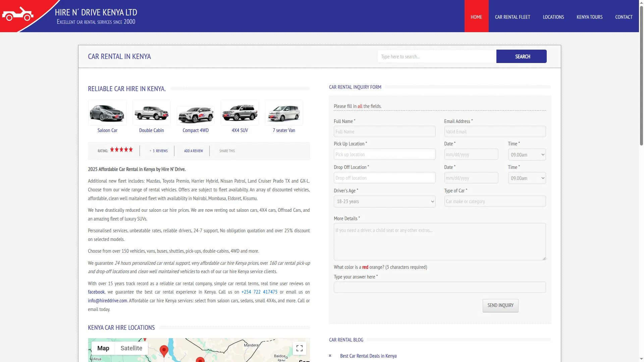
Task: Expand the pick up Time dropdown
Action: coord(527,155)
